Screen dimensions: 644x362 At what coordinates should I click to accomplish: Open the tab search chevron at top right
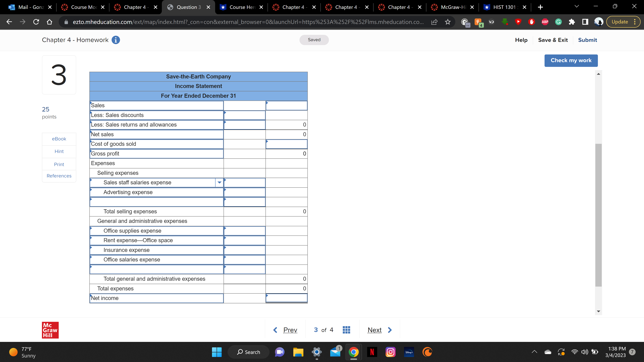[x=577, y=6]
